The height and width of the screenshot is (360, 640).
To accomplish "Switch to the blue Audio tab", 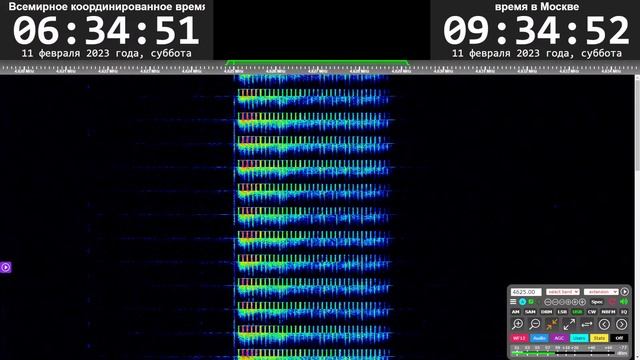I will [539, 338].
